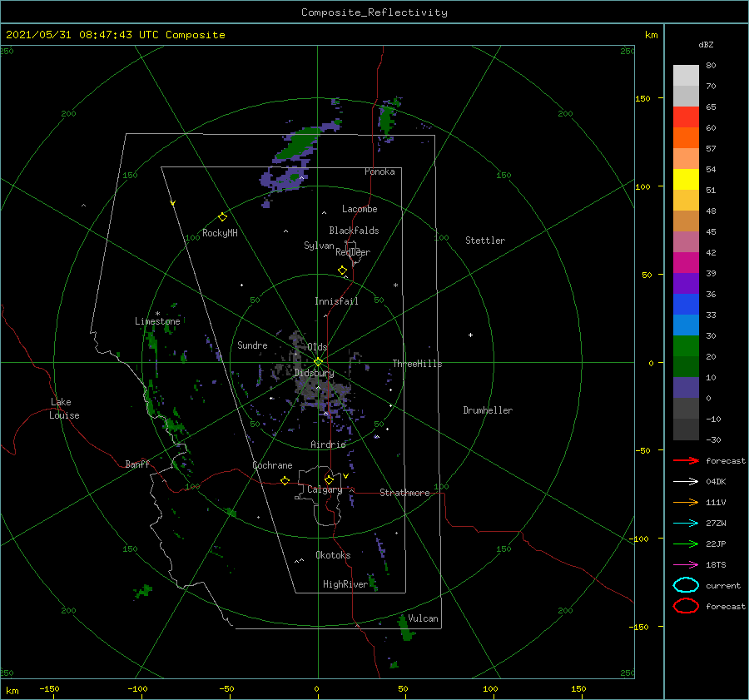Click the cyan current ellipse icon
Viewport: 749px width, 700px height.
(686, 585)
